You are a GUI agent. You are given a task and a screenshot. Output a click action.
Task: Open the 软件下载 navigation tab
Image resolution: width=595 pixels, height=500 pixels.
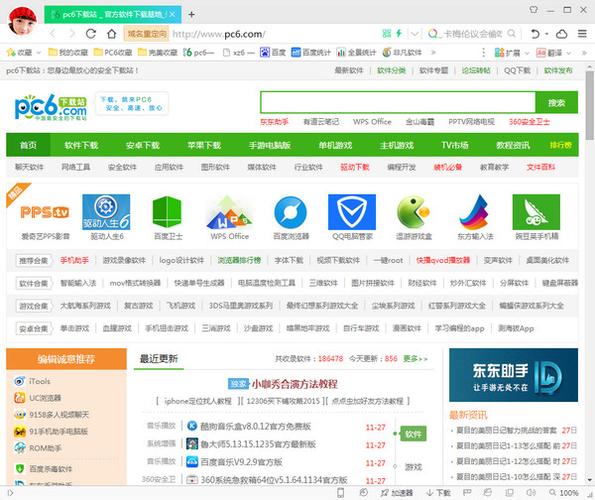coord(82,145)
